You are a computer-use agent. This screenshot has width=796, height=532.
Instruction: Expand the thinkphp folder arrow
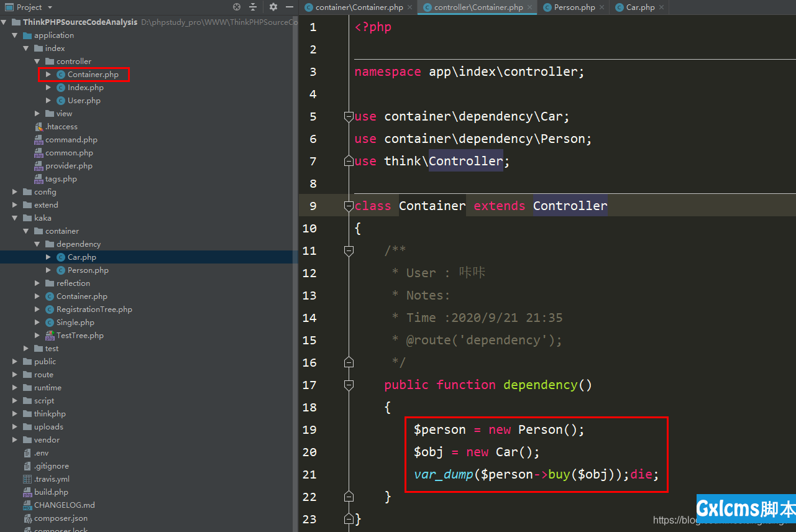pos(15,414)
